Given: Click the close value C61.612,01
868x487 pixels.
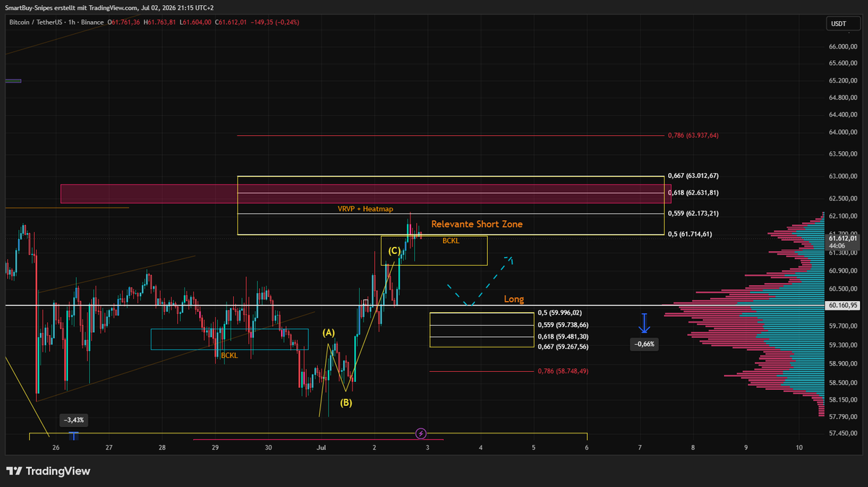Looking at the screenshot, I should (x=231, y=22).
